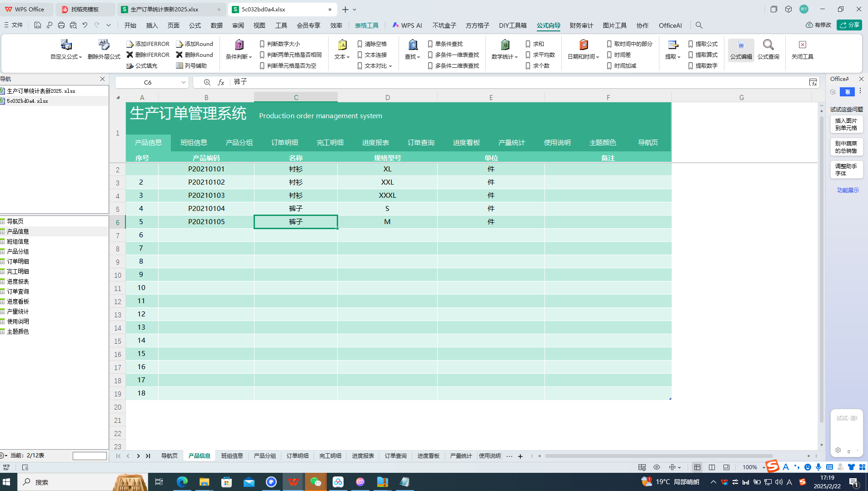Screen dimensions: 868x491
Task: Toggle 单条件查找 option
Action: click(x=445, y=44)
